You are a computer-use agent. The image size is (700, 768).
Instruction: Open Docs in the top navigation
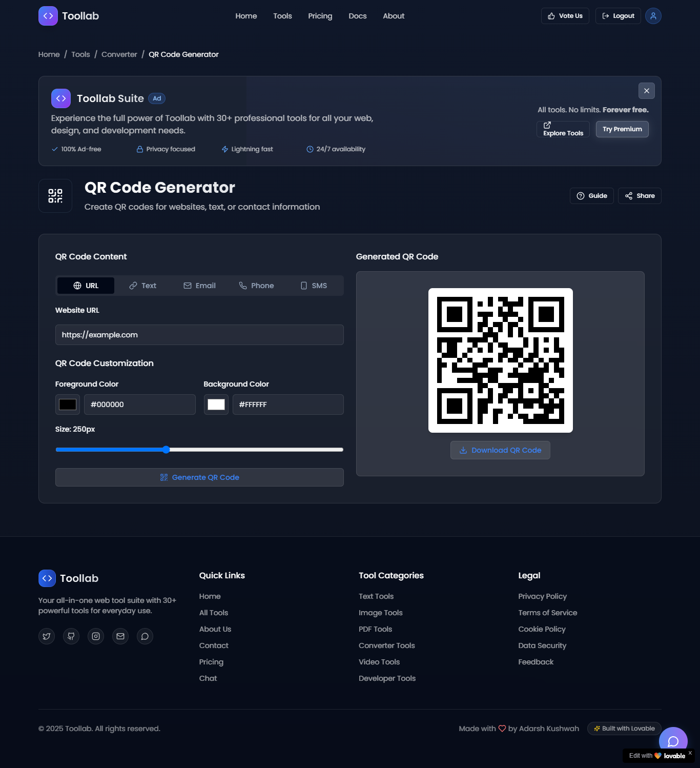[358, 16]
